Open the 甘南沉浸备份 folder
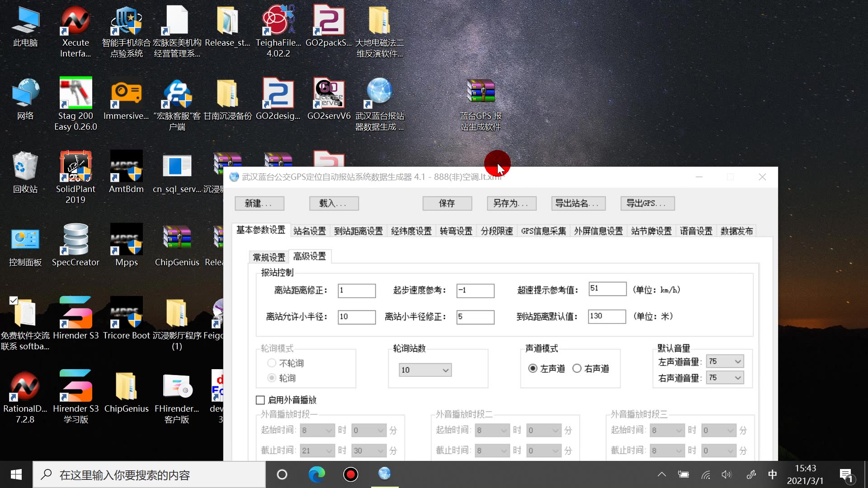This screenshot has height=488, width=868. (x=227, y=99)
